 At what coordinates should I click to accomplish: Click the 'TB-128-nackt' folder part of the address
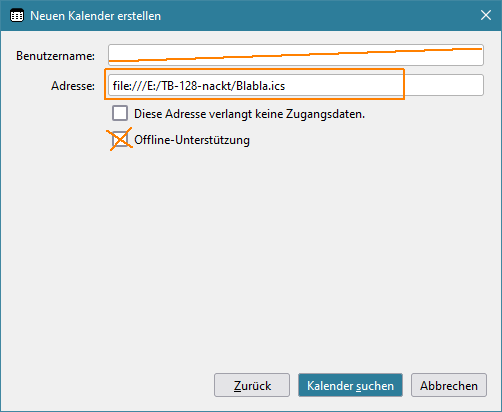coord(197,86)
